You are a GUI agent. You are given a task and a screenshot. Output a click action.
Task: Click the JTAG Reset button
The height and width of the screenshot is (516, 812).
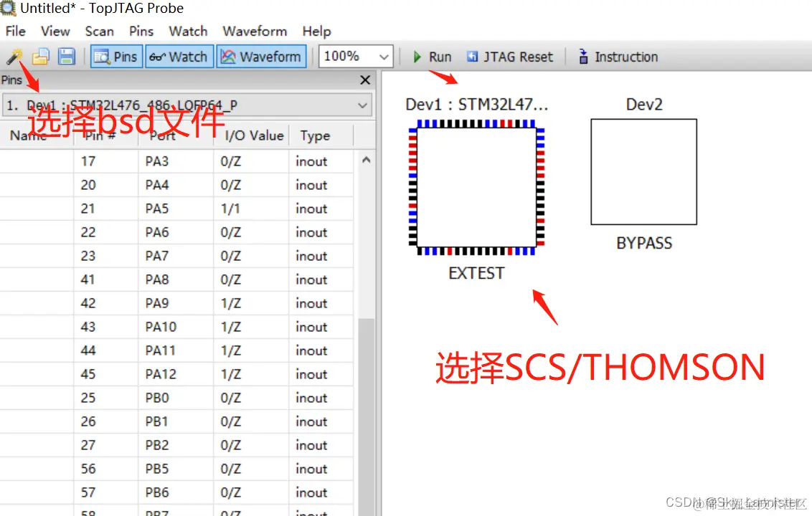point(510,57)
